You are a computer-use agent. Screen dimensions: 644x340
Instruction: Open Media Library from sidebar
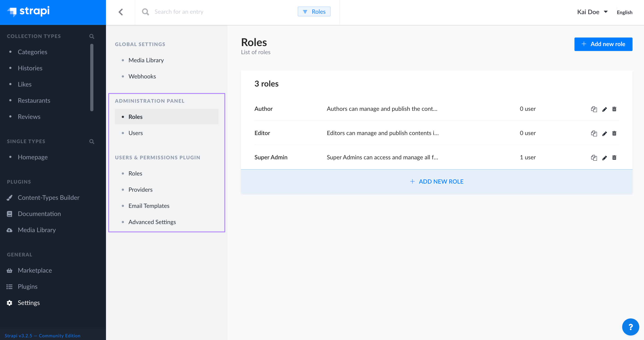[x=36, y=230]
